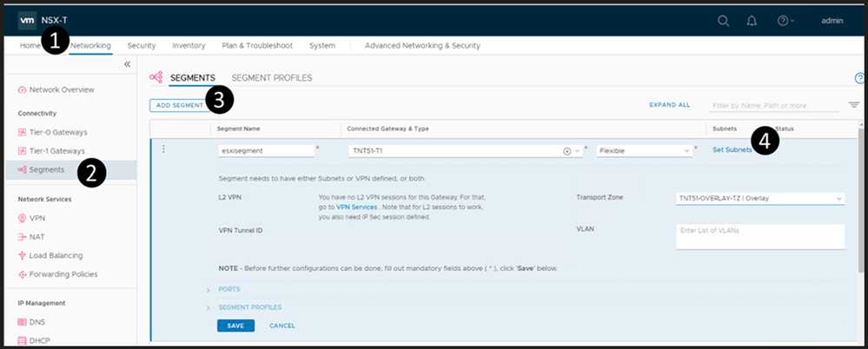The image size is (868, 349).
Task: Open the Flexible type dropdown
Action: click(645, 151)
